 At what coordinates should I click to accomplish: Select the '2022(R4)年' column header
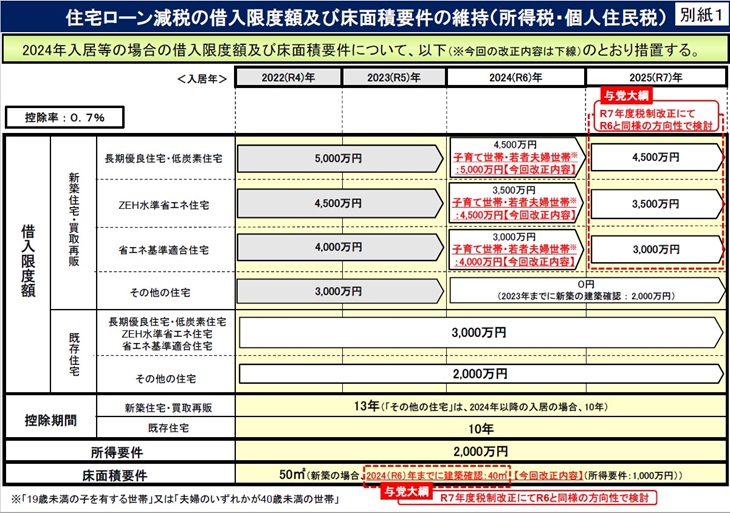point(288,77)
